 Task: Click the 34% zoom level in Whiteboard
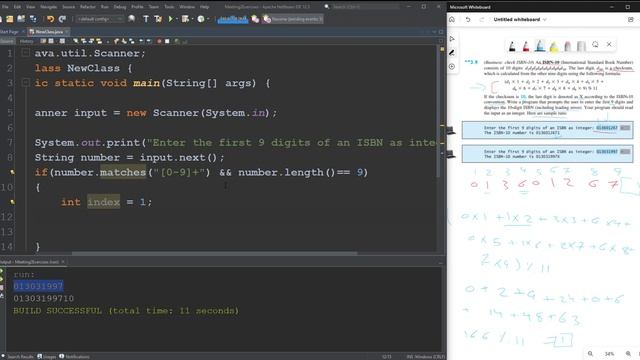pos(609,353)
